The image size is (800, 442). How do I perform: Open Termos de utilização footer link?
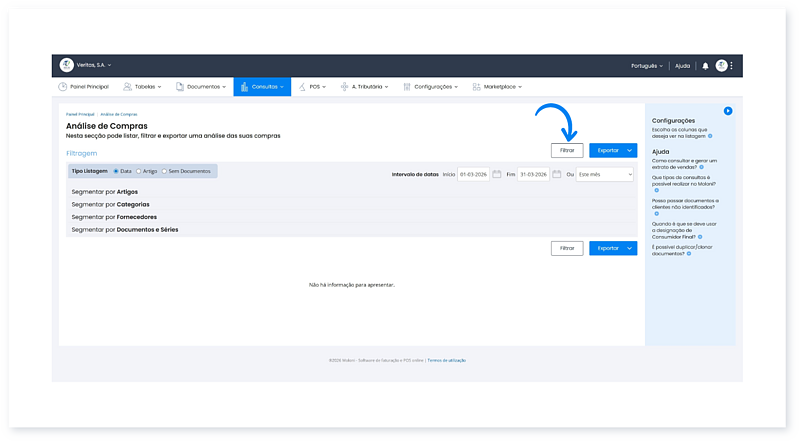(x=446, y=360)
